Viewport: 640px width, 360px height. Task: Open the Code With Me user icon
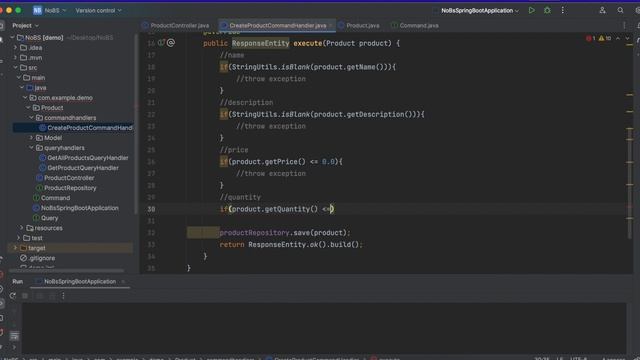pyautogui.click(x=602, y=10)
